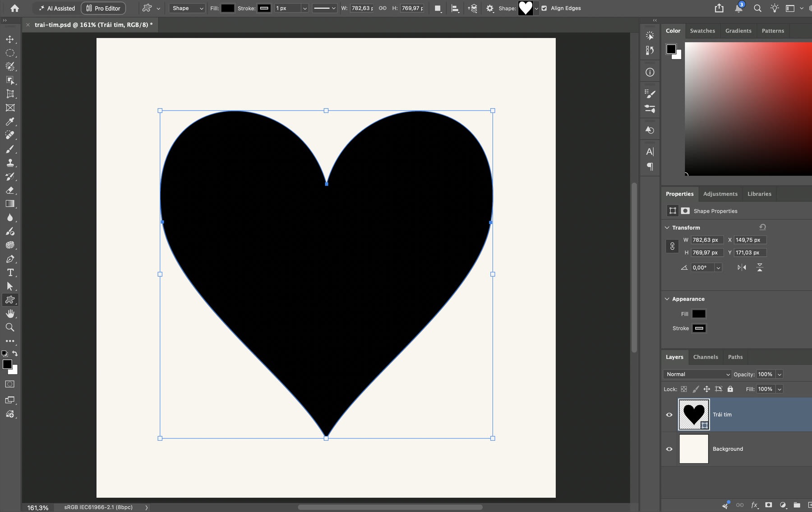
Task: Open the Fill color swatch in options bar
Action: tap(228, 8)
